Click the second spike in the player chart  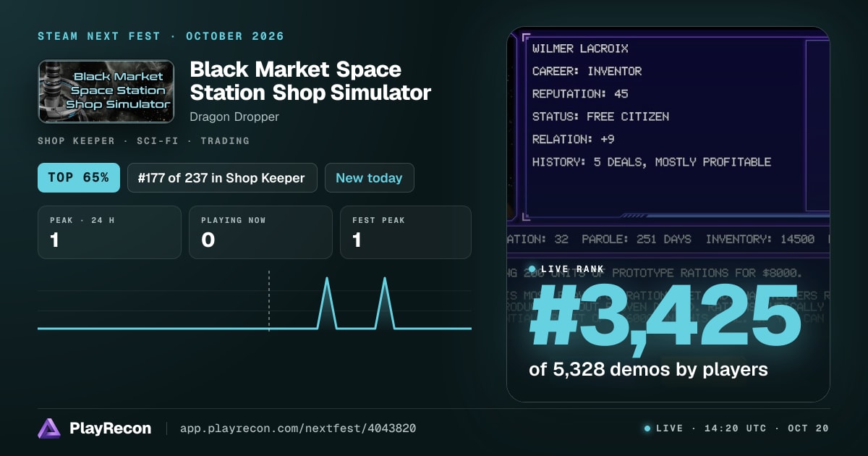click(384, 303)
